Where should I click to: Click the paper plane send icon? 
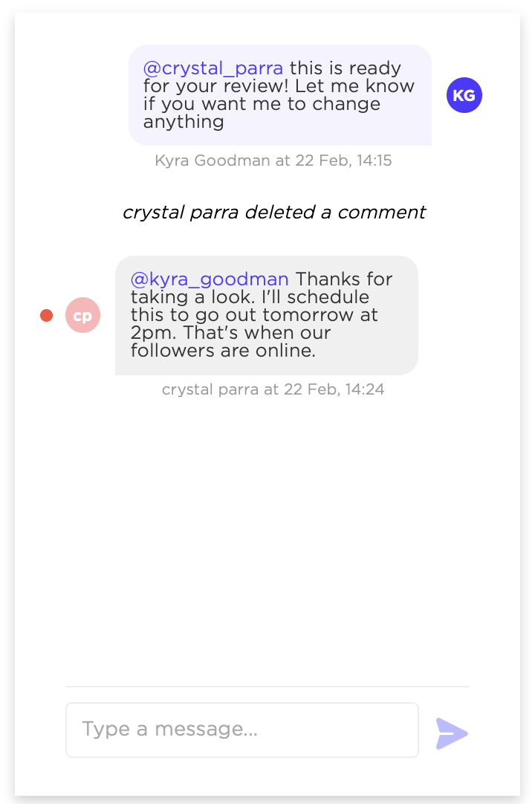tap(452, 733)
